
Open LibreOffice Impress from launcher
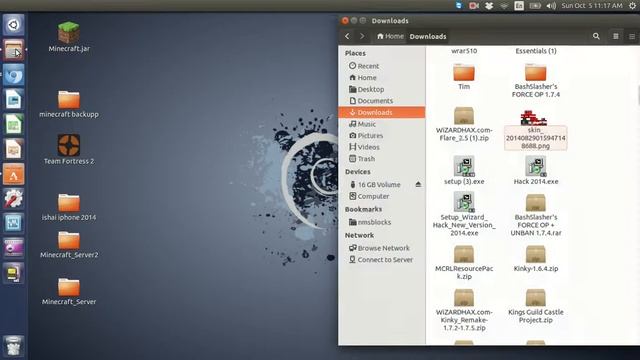click(x=13, y=149)
